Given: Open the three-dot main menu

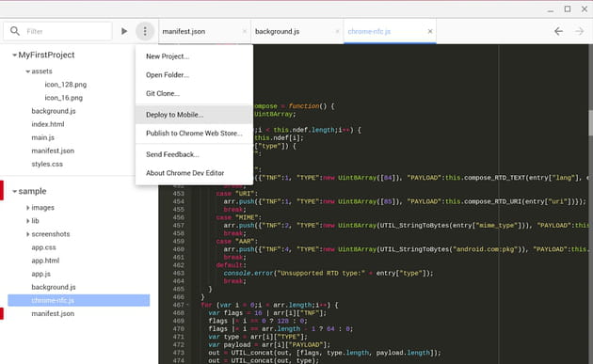Looking at the screenshot, I should coord(145,31).
